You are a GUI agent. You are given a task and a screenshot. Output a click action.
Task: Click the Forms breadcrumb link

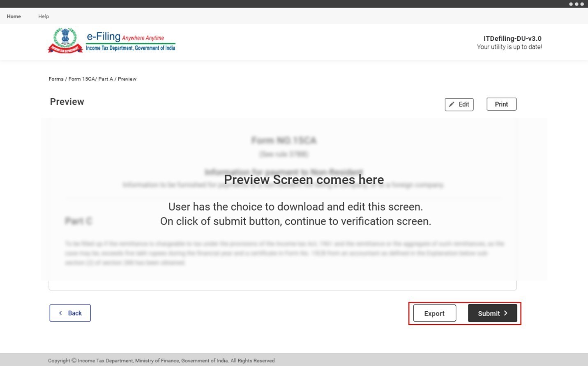pyautogui.click(x=56, y=79)
